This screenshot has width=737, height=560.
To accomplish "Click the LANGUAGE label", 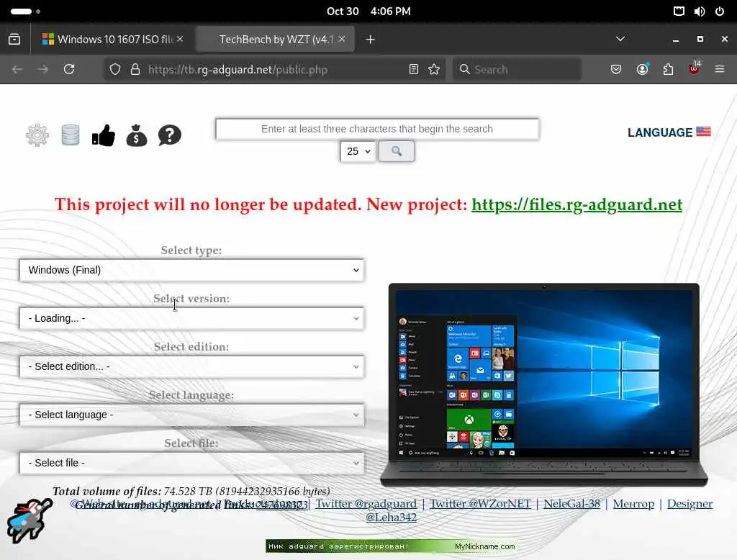I will point(660,132).
